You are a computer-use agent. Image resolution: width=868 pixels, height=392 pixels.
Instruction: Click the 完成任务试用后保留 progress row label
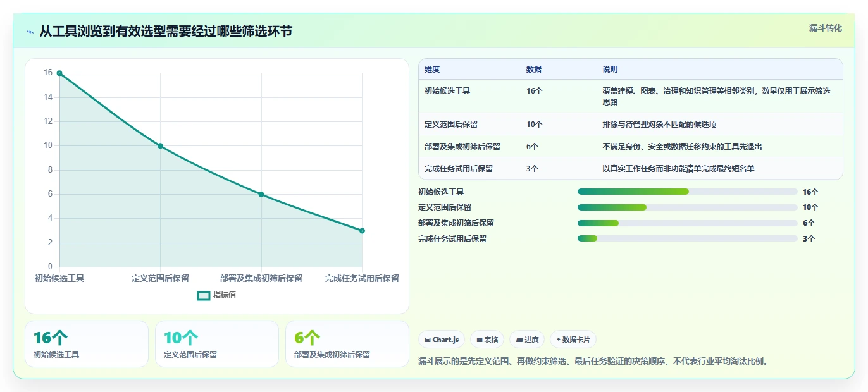452,238
